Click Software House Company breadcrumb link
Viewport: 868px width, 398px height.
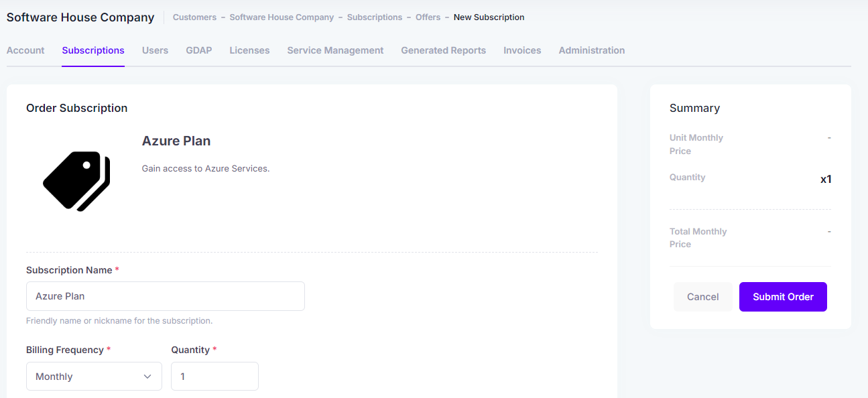click(282, 17)
